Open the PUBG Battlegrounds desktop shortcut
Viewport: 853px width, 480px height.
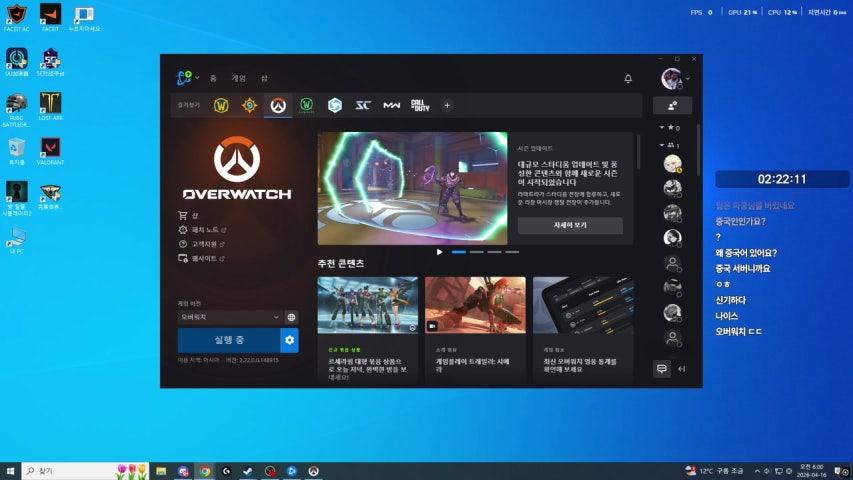coord(16,110)
